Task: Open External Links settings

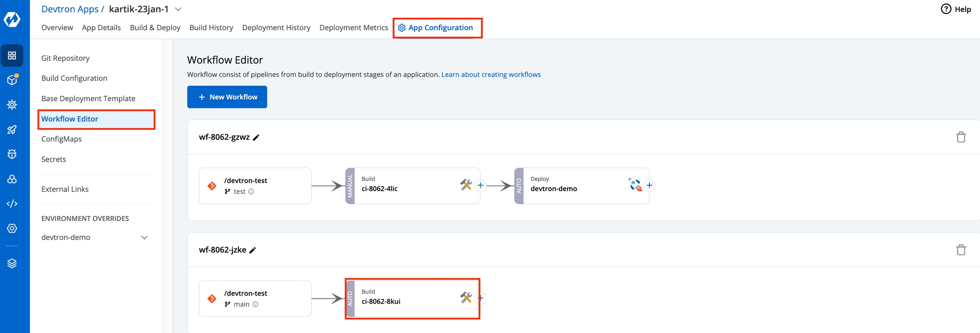Action: 65,189
